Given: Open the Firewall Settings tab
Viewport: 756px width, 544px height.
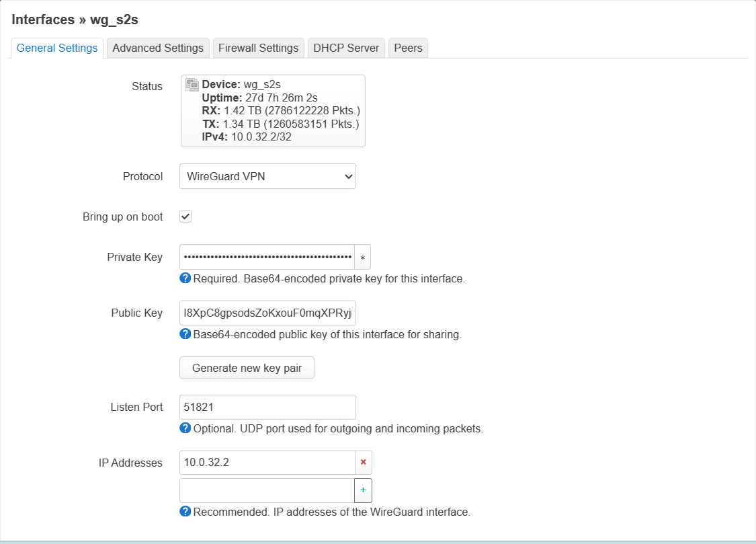Looking at the screenshot, I should [258, 48].
